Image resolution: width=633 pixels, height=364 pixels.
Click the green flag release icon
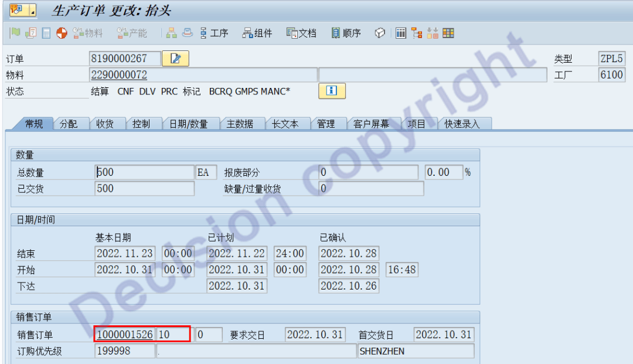tap(15, 33)
